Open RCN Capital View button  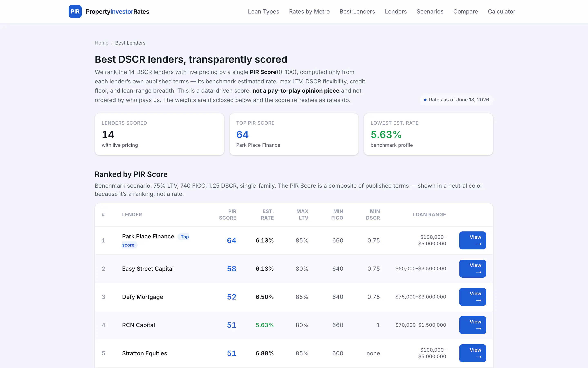point(473,325)
